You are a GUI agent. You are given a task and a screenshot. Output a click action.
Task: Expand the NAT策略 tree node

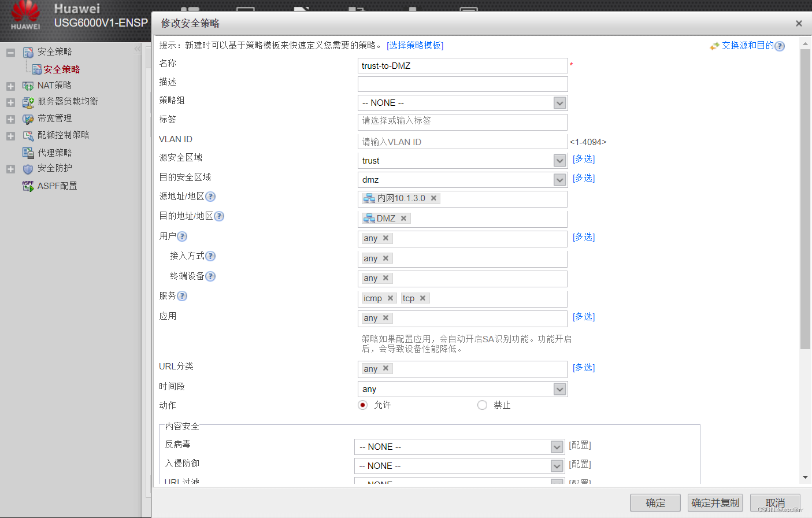pyautogui.click(x=10, y=86)
